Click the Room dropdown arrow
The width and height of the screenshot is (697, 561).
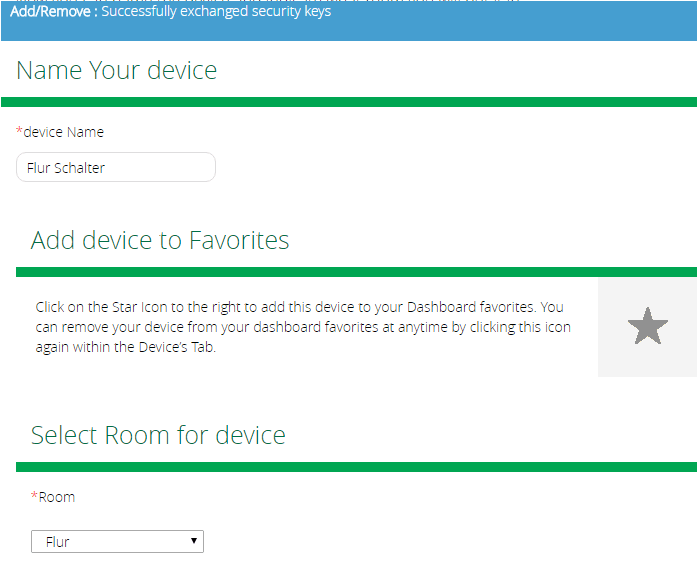[x=194, y=541]
